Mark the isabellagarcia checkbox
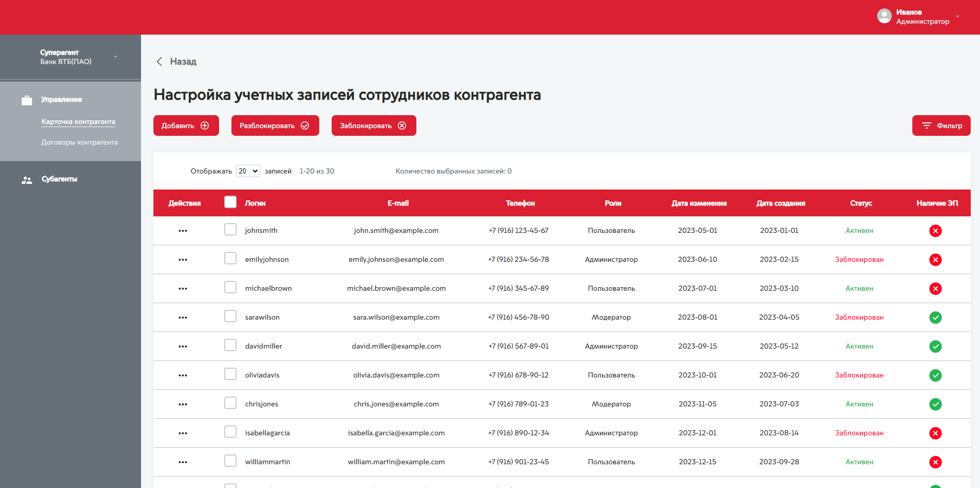 (x=230, y=432)
